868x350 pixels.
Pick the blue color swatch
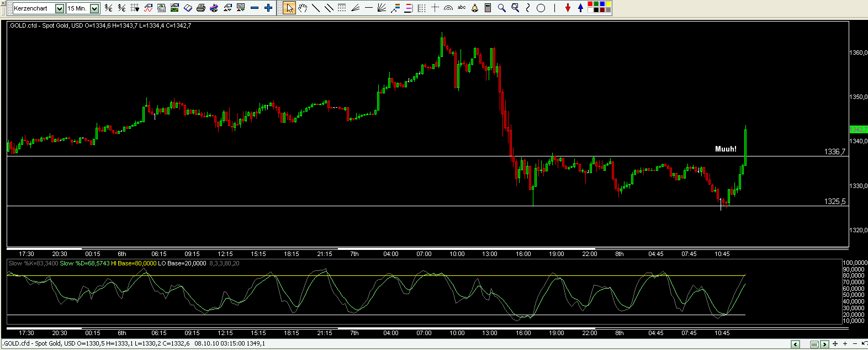(x=602, y=4)
